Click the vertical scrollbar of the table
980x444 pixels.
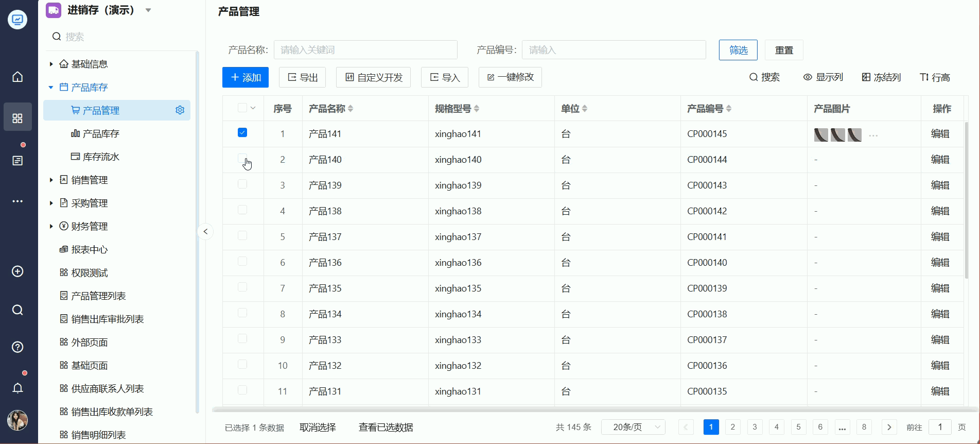(x=967, y=201)
